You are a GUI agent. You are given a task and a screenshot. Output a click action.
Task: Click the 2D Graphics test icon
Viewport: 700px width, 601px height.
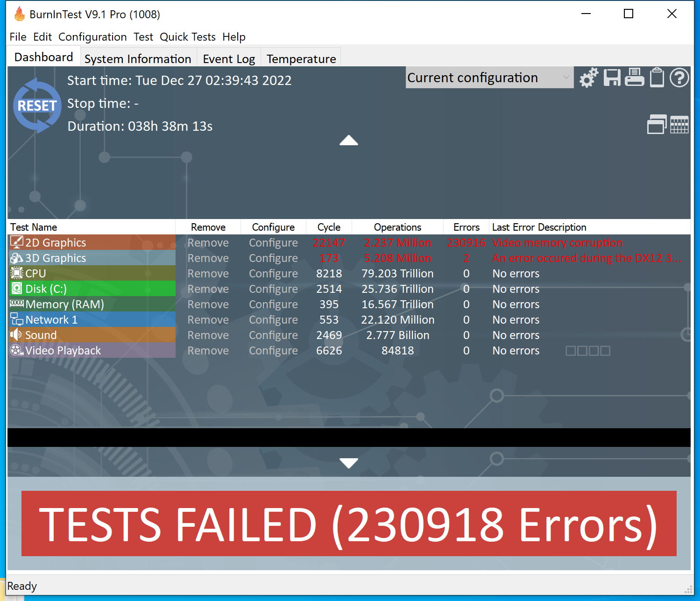pyautogui.click(x=17, y=242)
